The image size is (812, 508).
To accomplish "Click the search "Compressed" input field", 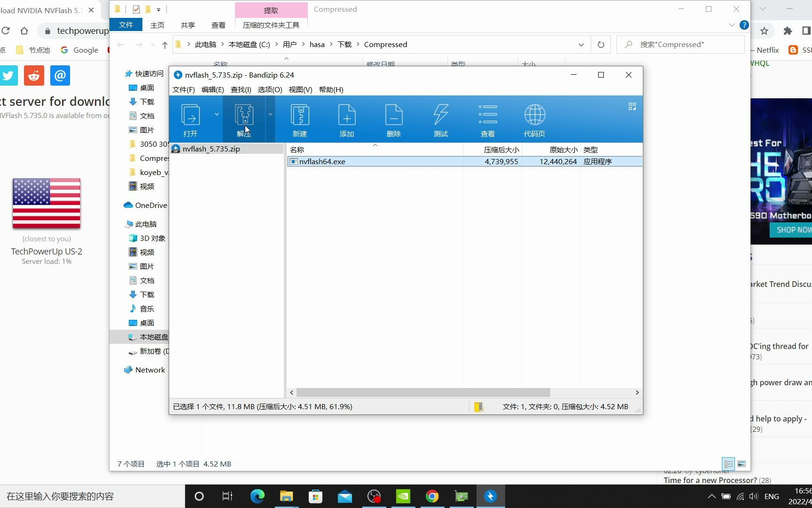I will tap(680, 45).
